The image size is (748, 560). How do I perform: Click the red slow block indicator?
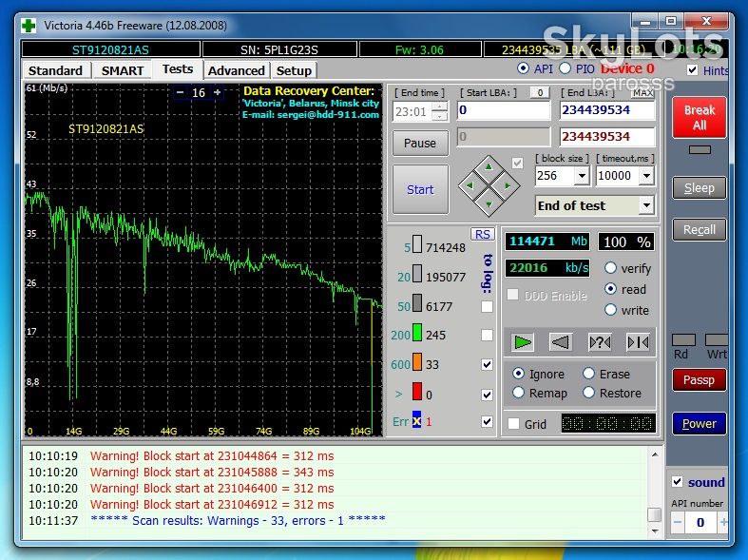[x=417, y=391]
